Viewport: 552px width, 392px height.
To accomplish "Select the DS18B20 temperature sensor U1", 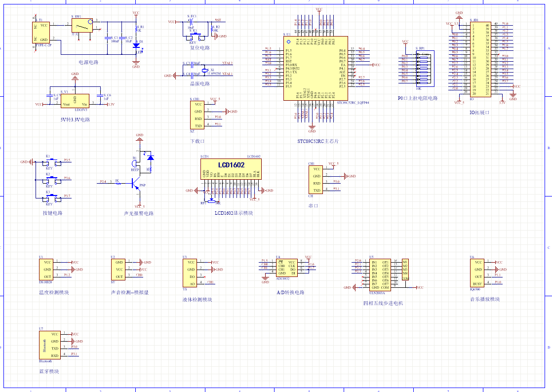I will click(x=46, y=270).
